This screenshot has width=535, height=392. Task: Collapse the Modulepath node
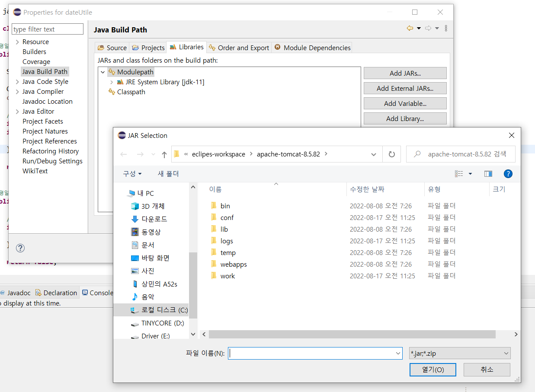(x=103, y=72)
